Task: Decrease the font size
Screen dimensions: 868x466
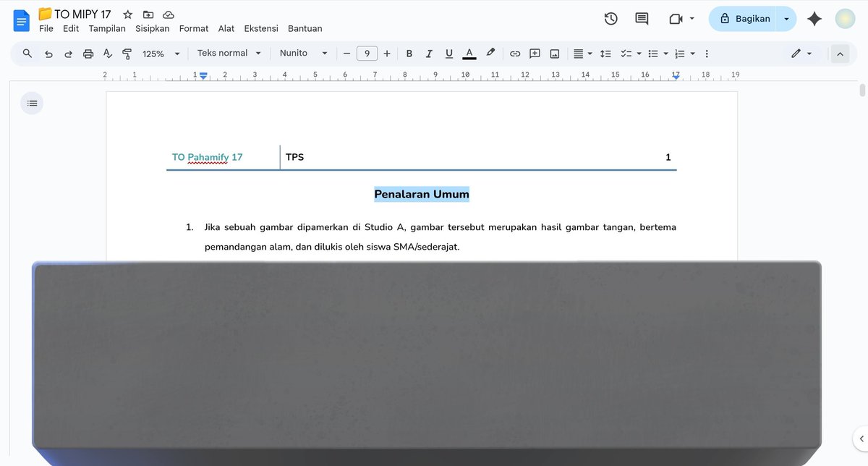Action: [x=346, y=54]
